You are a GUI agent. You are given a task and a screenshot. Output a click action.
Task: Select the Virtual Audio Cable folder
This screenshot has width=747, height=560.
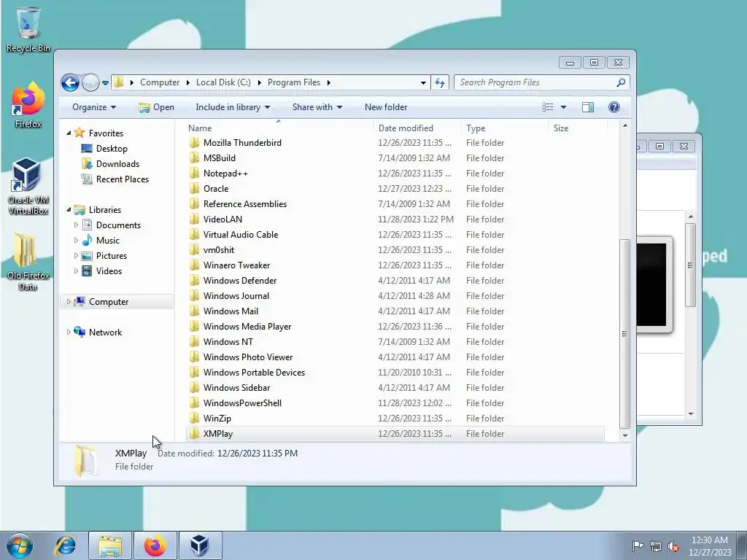pos(241,234)
